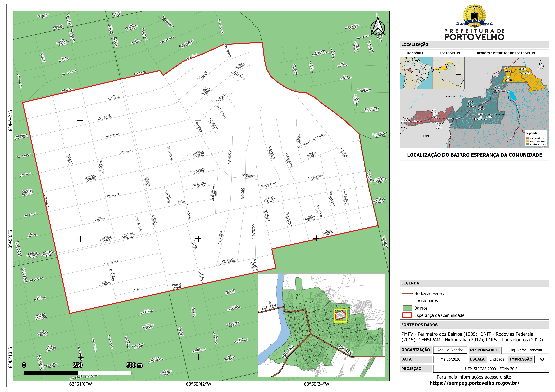Click the BR 319 highway label

point(269,307)
